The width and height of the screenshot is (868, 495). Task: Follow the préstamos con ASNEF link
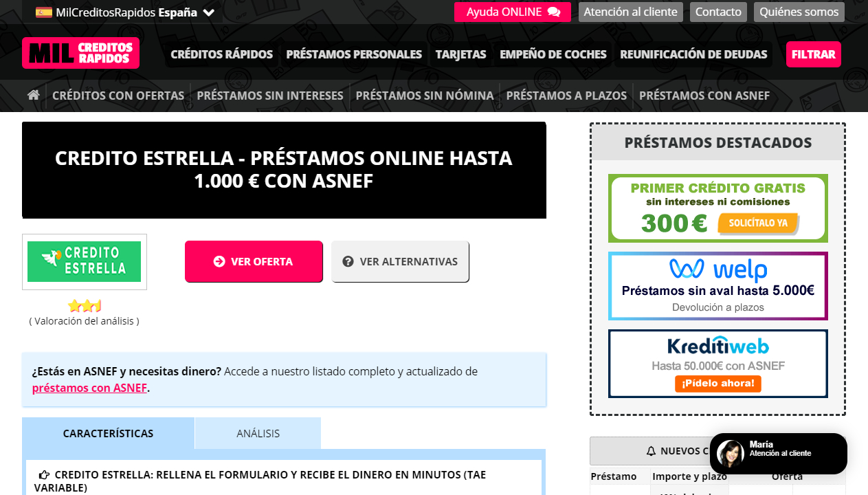(x=89, y=388)
